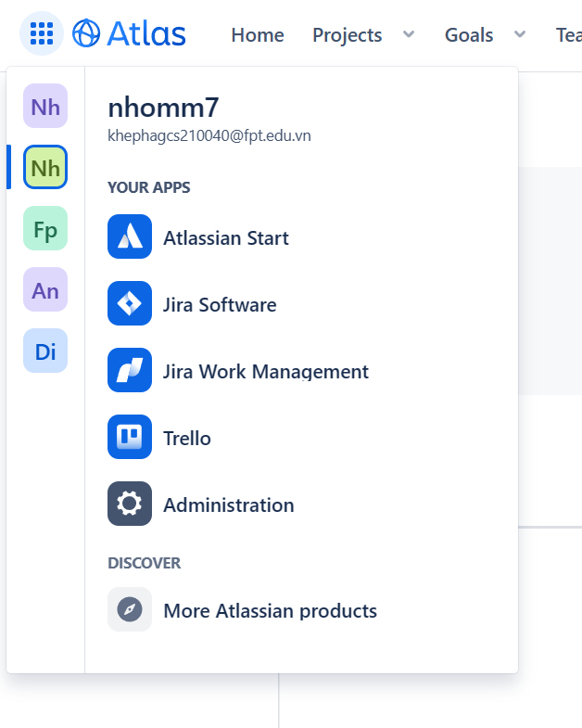
Task: Click the Jira Work Management icon
Action: pos(130,370)
